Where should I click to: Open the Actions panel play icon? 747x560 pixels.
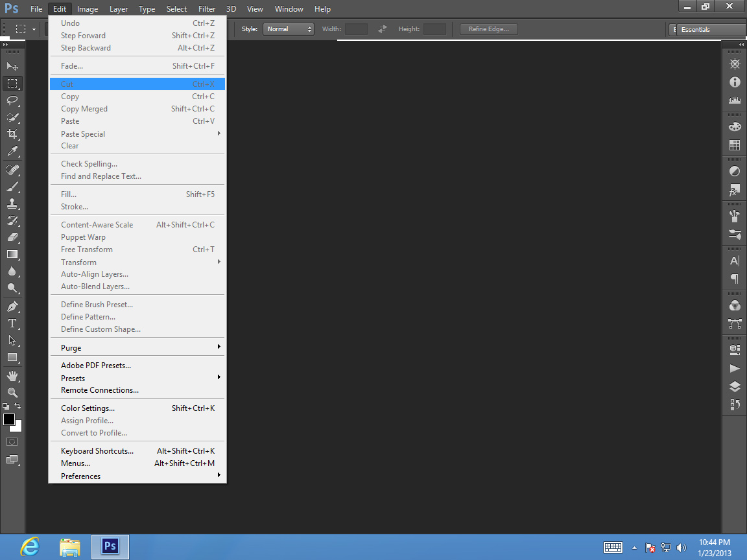point(735,368)
